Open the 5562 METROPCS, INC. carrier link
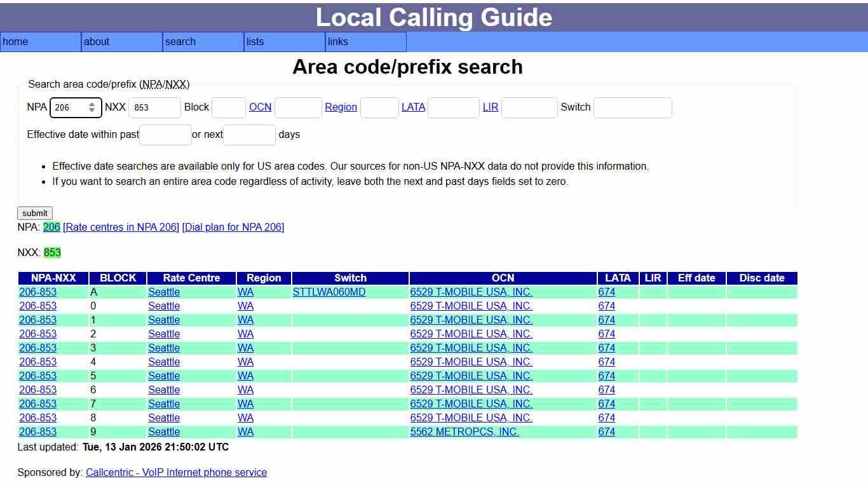This screenshot has height=488, width=868. (x=465, y=431)
